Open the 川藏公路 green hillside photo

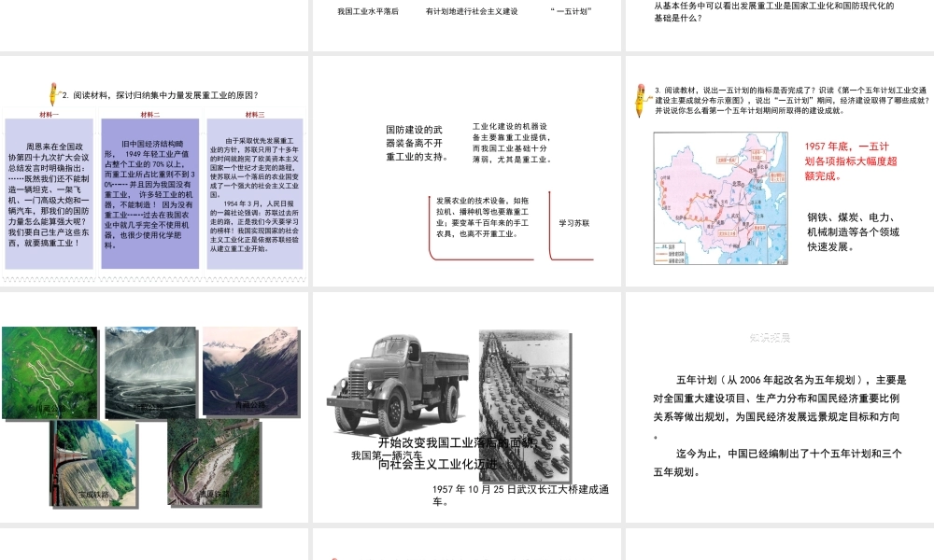[x=50, y=372]
